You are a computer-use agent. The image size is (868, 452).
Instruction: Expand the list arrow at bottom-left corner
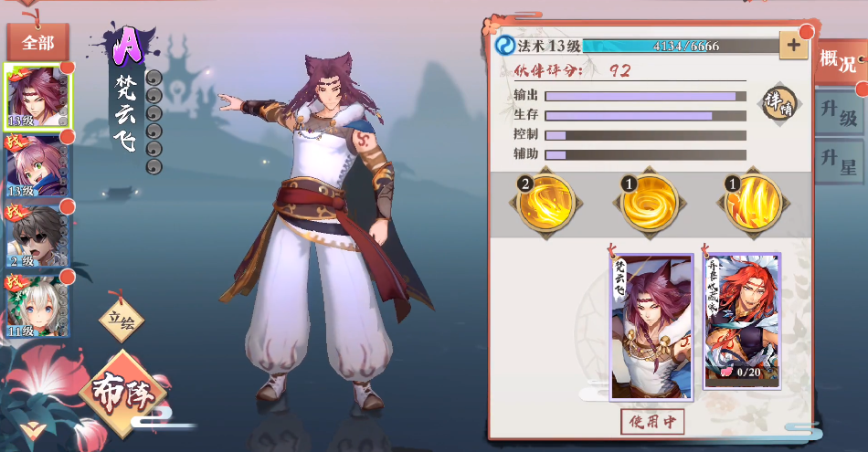point(33,429)
